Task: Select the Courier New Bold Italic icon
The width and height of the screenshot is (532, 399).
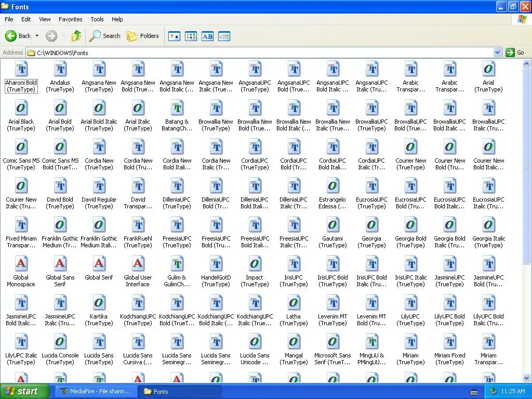Action: coord(488,147)
